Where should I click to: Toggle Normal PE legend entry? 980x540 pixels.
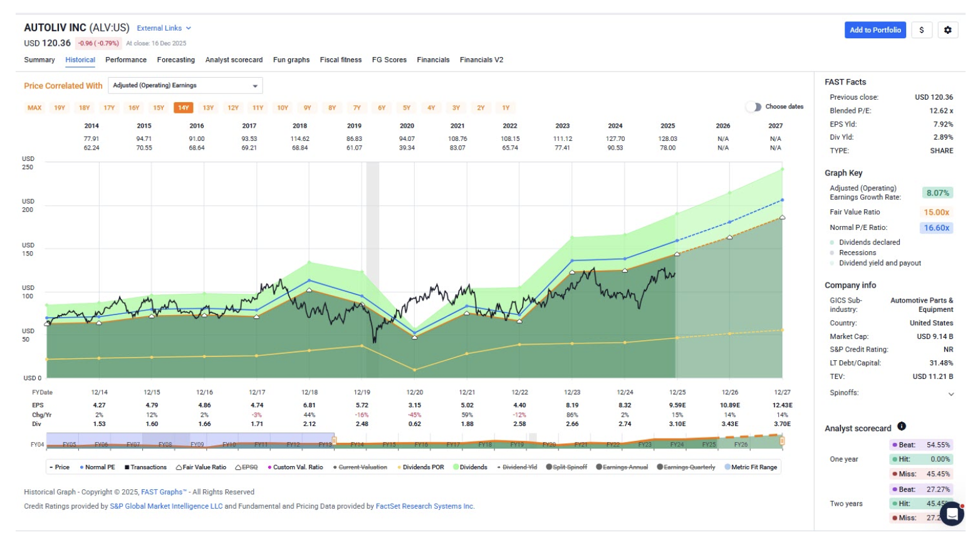click(x=98, y=467)
